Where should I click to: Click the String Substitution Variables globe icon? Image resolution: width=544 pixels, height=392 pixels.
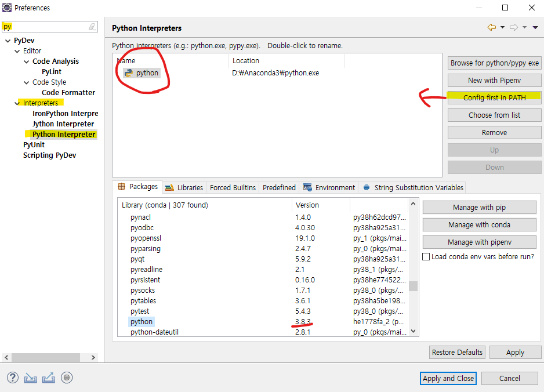pyautogui.click(x=367, y=187)
